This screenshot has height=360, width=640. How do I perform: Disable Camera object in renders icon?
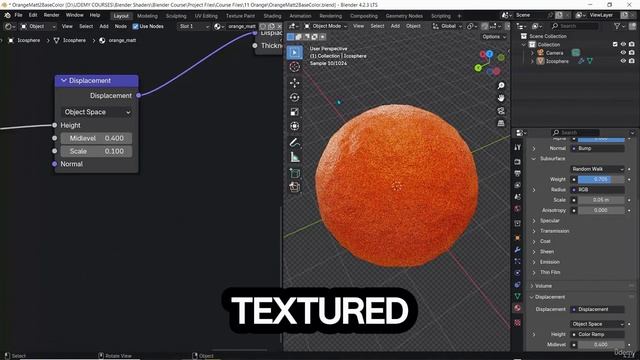631,53
